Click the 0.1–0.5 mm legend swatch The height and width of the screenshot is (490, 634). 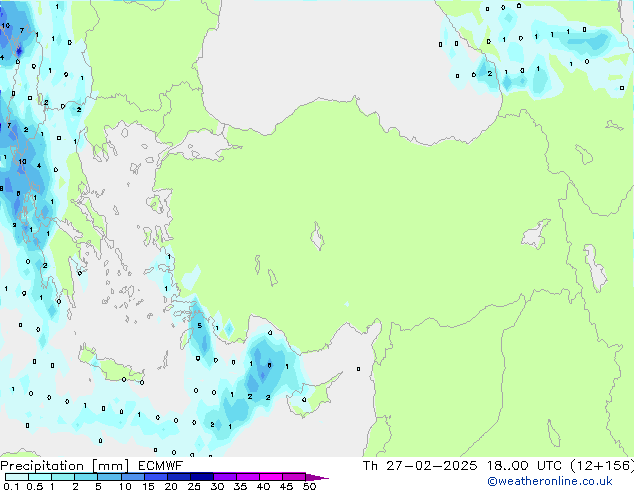[x=17, y=477]
